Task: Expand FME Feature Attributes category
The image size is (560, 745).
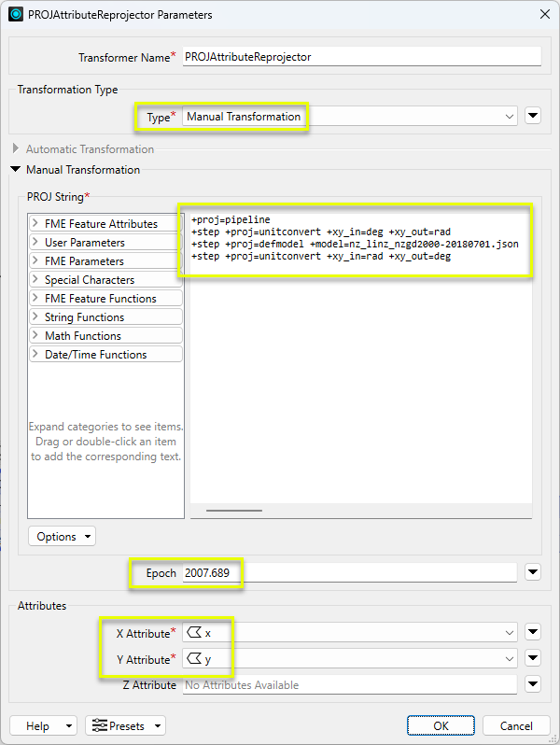Action: (35, 224)
